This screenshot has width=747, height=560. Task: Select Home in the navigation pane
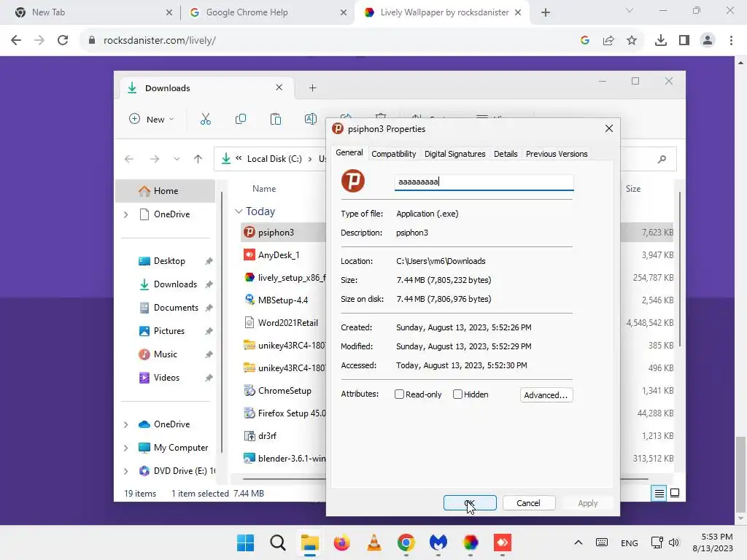coord(165,191)
